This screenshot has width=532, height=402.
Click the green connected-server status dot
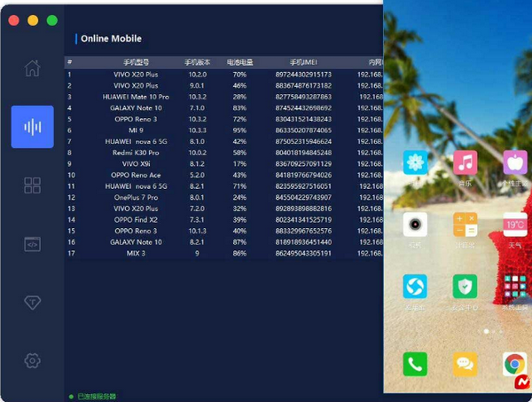point(71,396)
